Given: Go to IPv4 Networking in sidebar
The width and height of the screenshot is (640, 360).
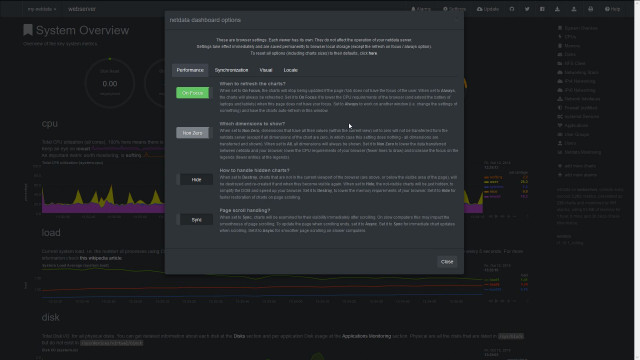Looking at the screenshot, I should [x=576, y=81].
